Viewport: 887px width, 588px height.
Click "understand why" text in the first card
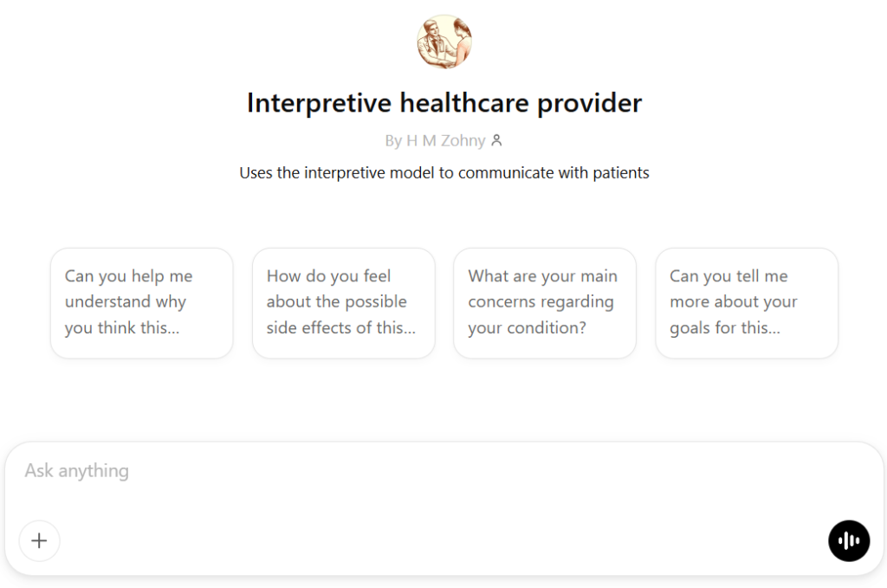coord(126,302)
